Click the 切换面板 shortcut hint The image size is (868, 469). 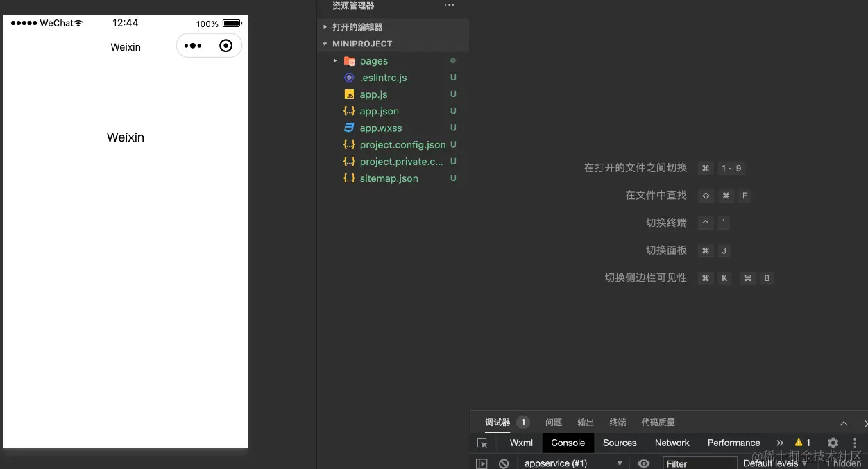666,250
